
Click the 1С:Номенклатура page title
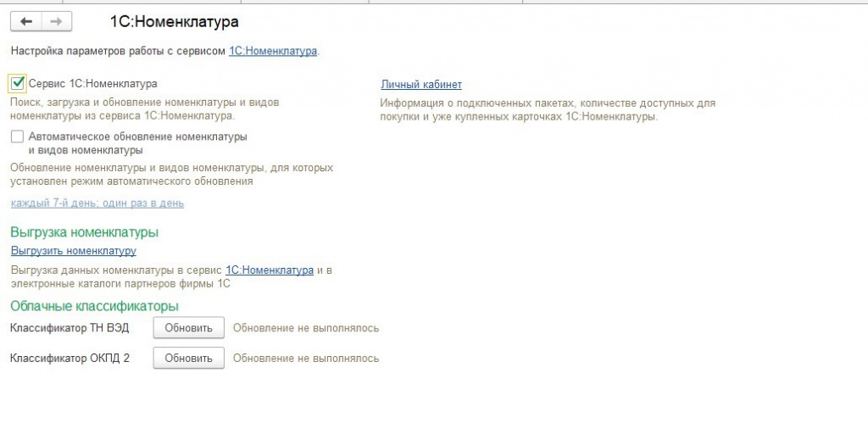coord(175,21)
